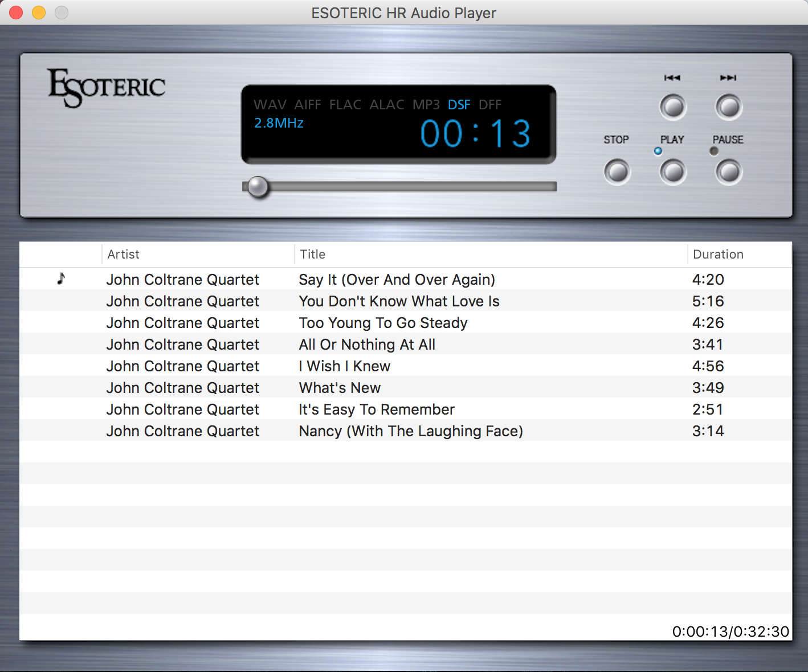The image size is (808, 672).
Task: Skip to next track button
Action: [728, 107]
